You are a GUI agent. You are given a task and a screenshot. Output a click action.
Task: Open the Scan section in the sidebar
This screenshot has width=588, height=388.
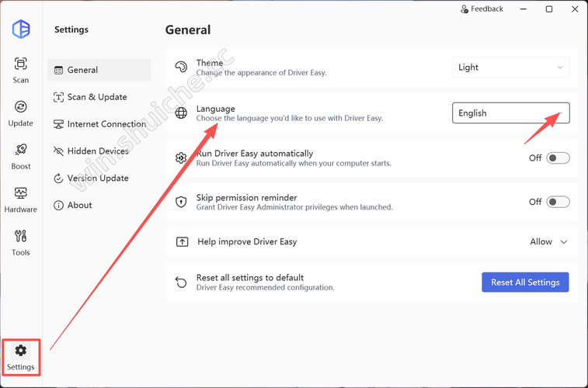pyautogui.click(x=21, y=69)
